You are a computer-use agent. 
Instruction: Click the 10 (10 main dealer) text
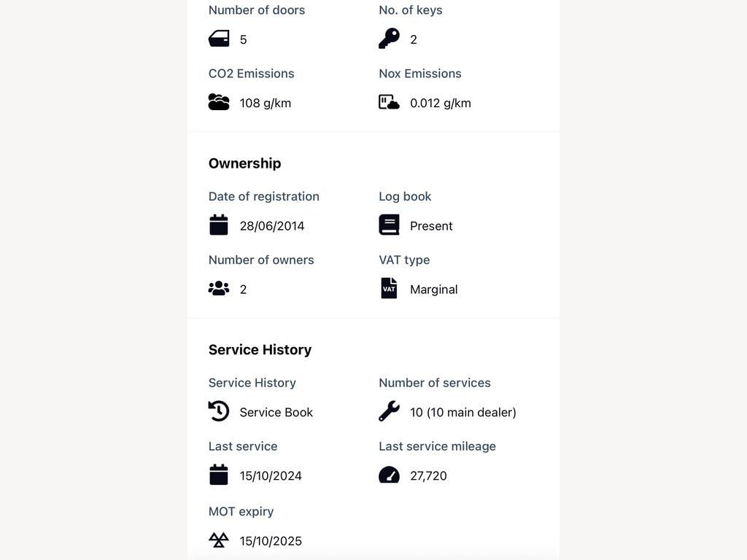pos(463,413)
